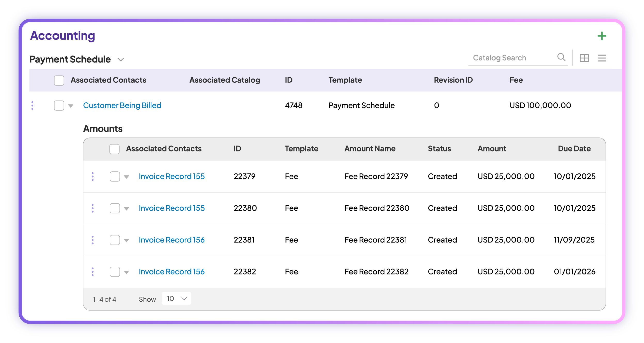The image size is (644, 343).
Task: Sort by Revision ID column header
Action: tap(453, 80)
